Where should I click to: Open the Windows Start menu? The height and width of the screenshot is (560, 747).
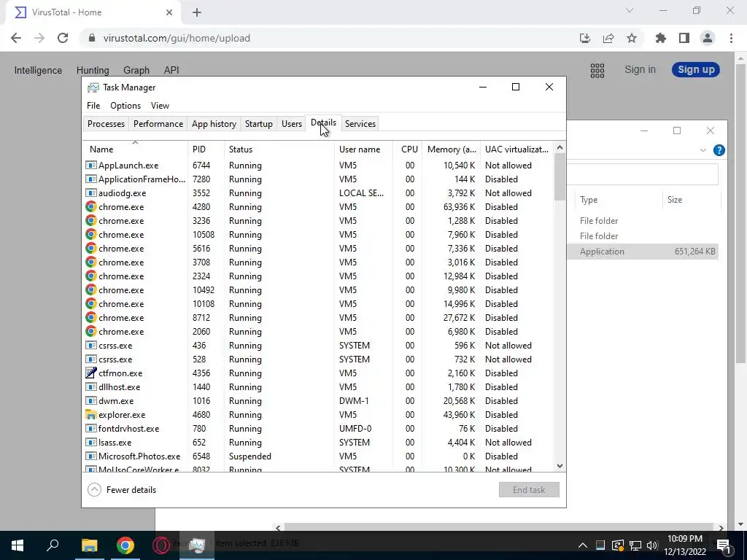click(x=18, y=545)
